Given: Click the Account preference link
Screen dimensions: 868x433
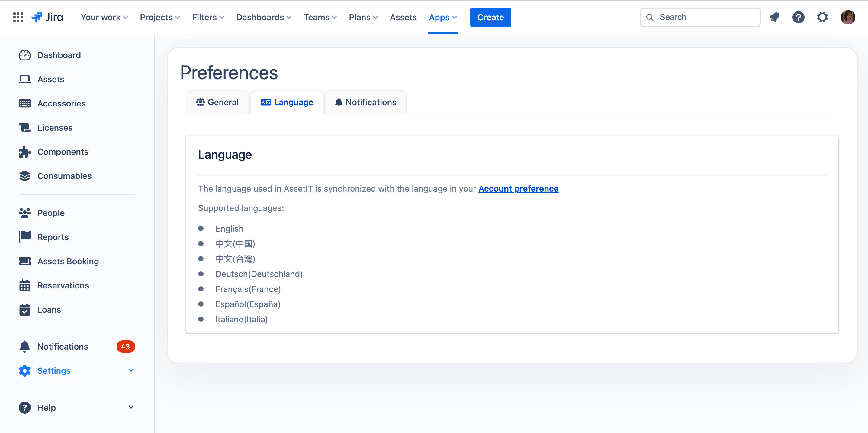Looking at the screenshot, I should [x=518, y=189].
